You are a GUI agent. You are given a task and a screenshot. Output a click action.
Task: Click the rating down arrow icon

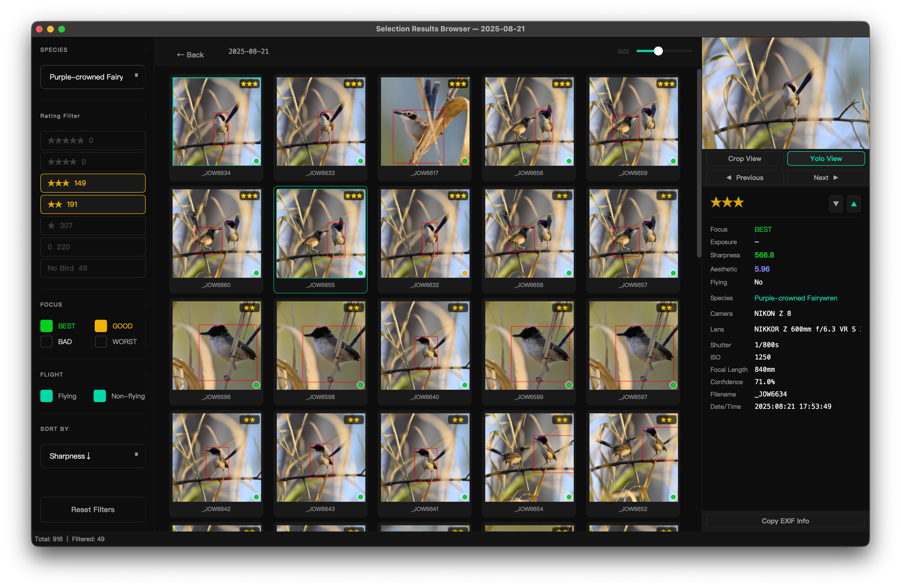click(x=835, y=204)
